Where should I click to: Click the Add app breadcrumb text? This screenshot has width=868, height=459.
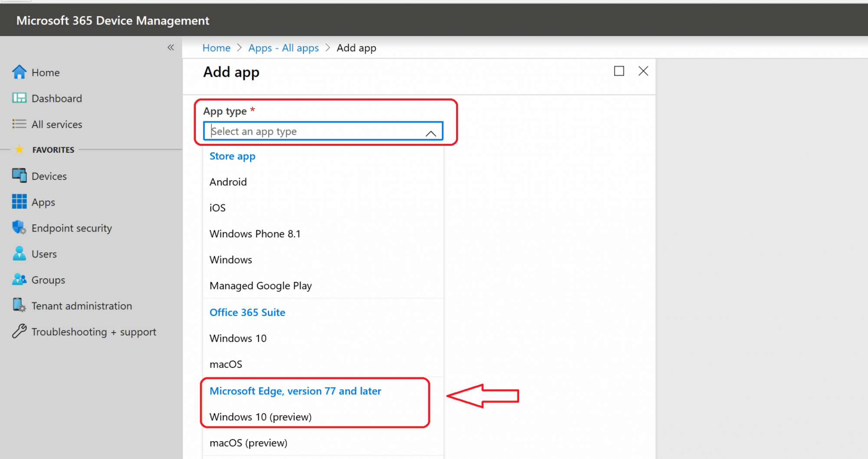(x=356, y=48)
